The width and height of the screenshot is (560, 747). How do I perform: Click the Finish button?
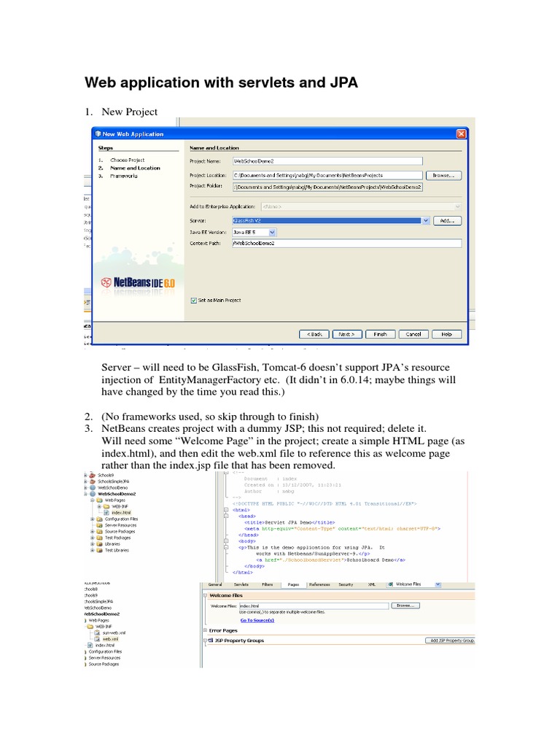pos(380,334)
